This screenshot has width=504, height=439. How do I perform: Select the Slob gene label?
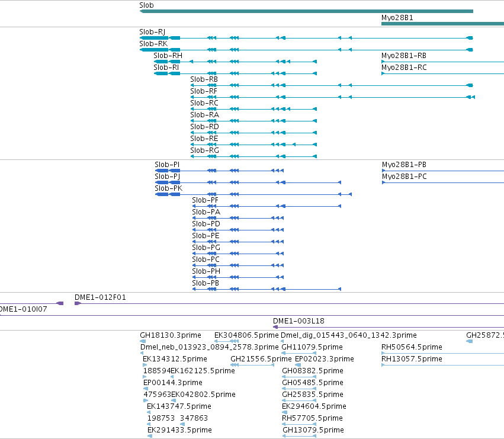[x=146, y=5]
